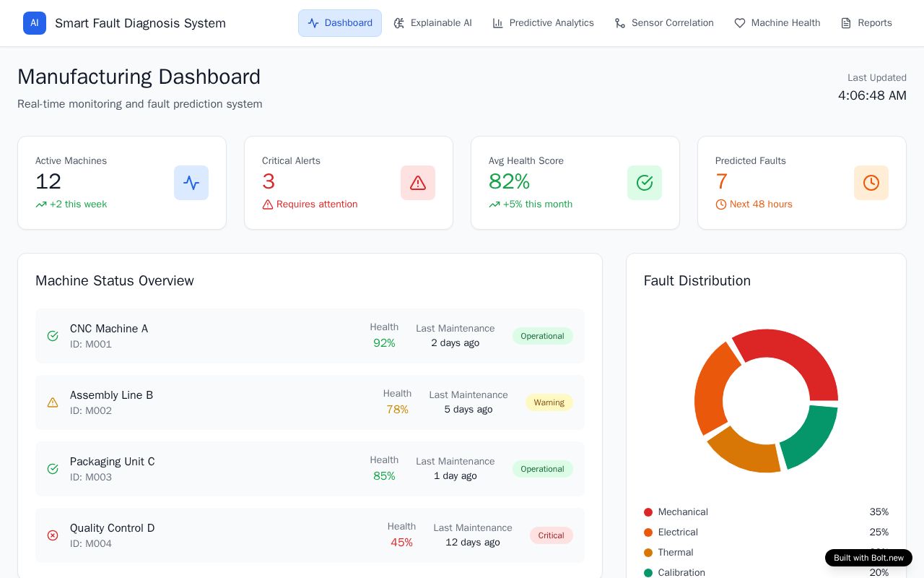This screenshot has height=578, width=924.
Task: Click the Smart Fault Diagnosis System title
Action: click(140, 23)
